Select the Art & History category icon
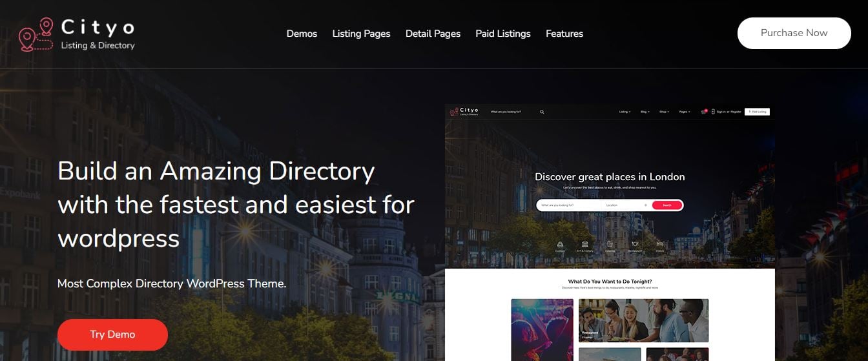The width and height of the screenshot is (868, 361). (584, 245)
